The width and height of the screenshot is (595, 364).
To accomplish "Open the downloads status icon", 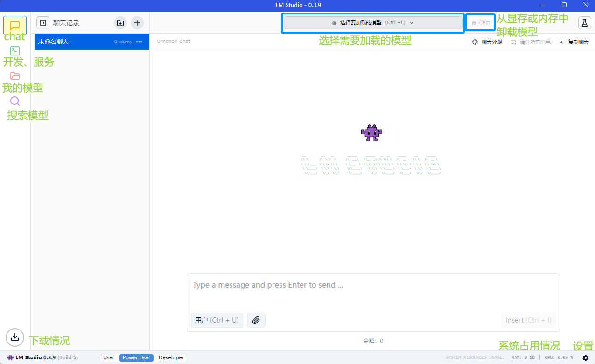I will (x=15, y=337).
